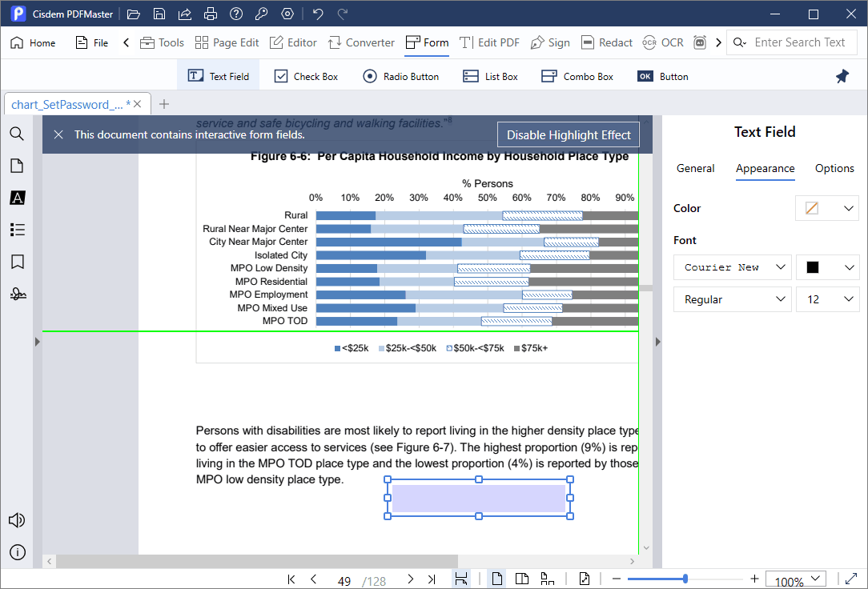Add a Check Box form field
868x589 pixels.
coord(306,76)
